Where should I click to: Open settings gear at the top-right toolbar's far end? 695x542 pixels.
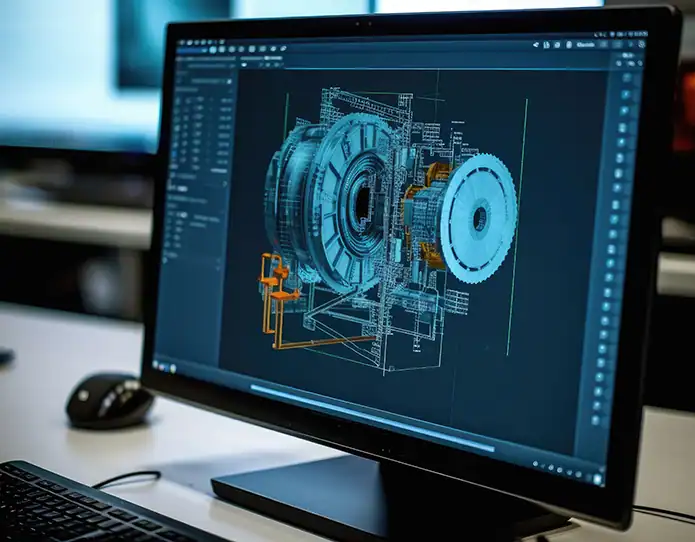point(641,44)
